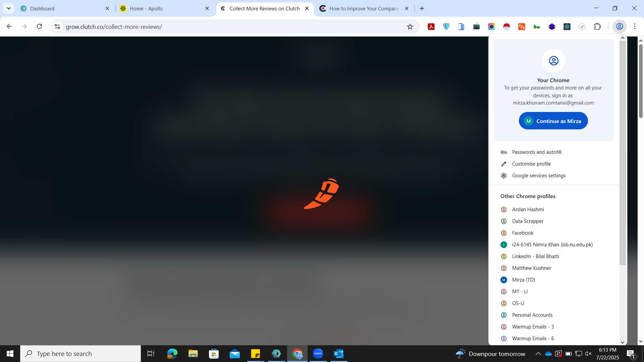The height and width of the screenshot is (362, 644).
Task: Switch to i24-6145 Nimra Khan profile
Action: [553, 245]
